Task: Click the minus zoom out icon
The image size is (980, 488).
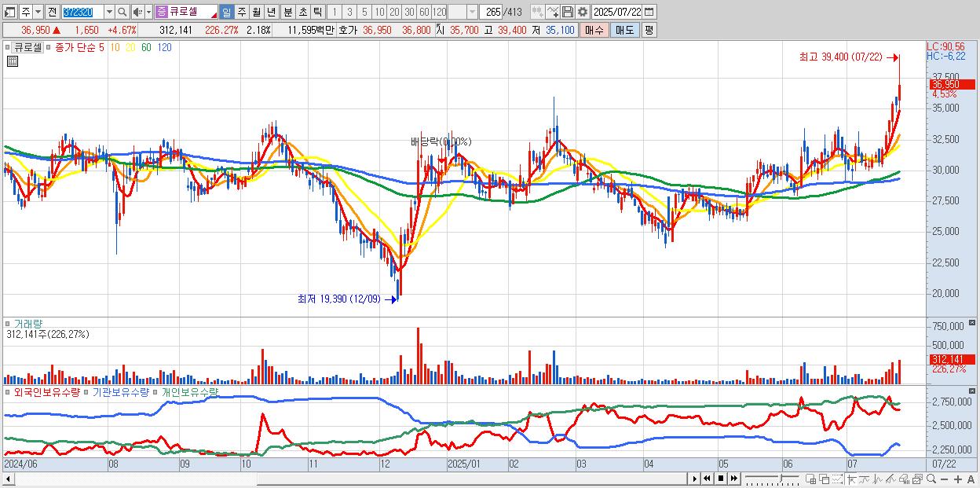Action: [x=945, y=479]
